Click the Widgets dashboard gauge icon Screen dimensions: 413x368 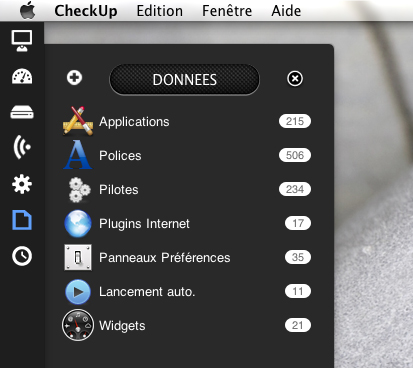pos(78,325)
